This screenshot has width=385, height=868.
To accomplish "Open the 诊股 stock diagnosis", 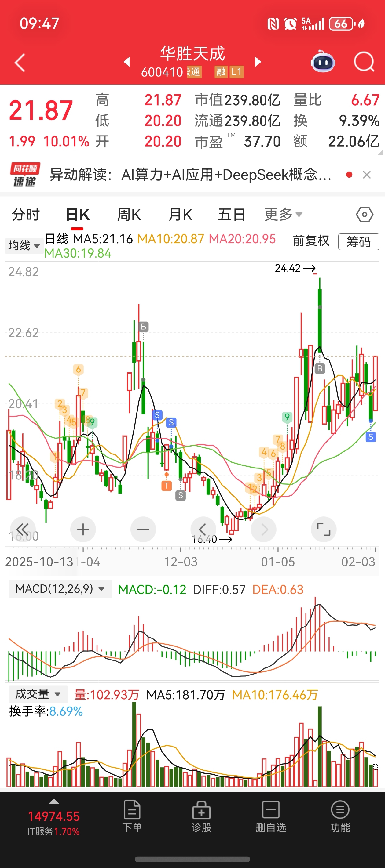I will [x=201, y=817].
